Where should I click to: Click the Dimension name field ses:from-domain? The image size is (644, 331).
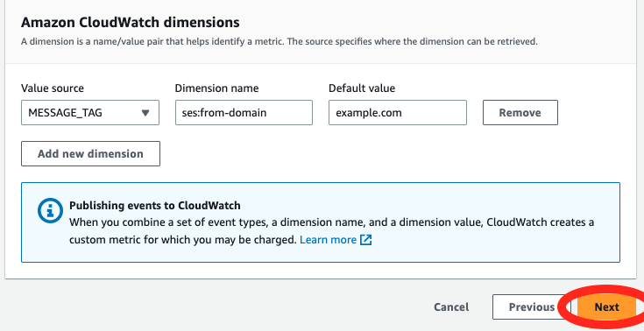pyautogui.click(x=244, y=113)
